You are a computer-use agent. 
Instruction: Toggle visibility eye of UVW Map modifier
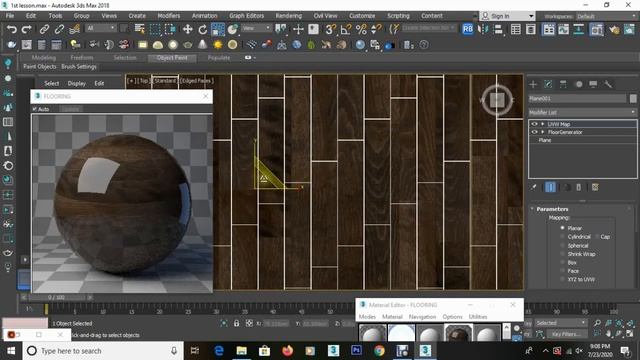pos(534,124)
